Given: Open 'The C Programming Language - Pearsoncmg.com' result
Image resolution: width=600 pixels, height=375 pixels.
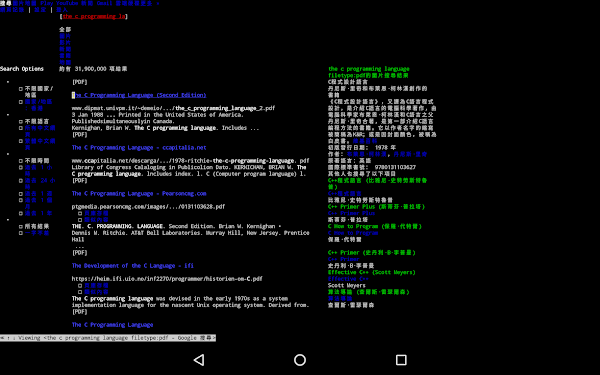Looking at the screenshot, I should 139,193.
